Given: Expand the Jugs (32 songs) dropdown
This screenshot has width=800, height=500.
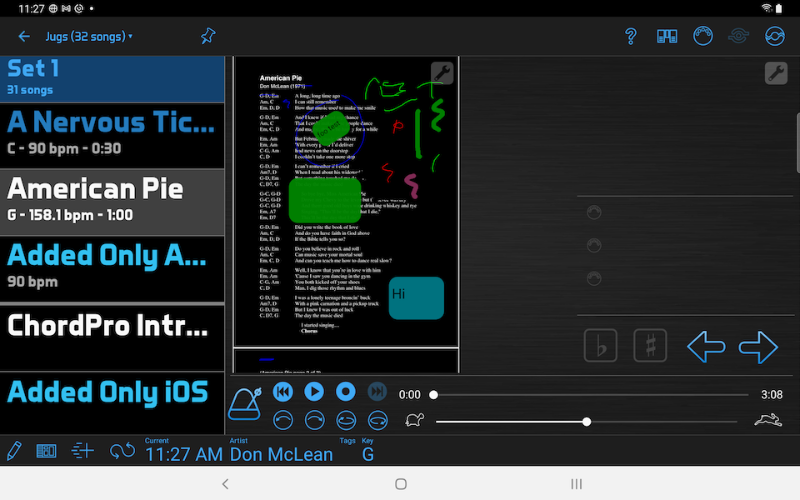Looking at the screenshot, I should (89, 37).
